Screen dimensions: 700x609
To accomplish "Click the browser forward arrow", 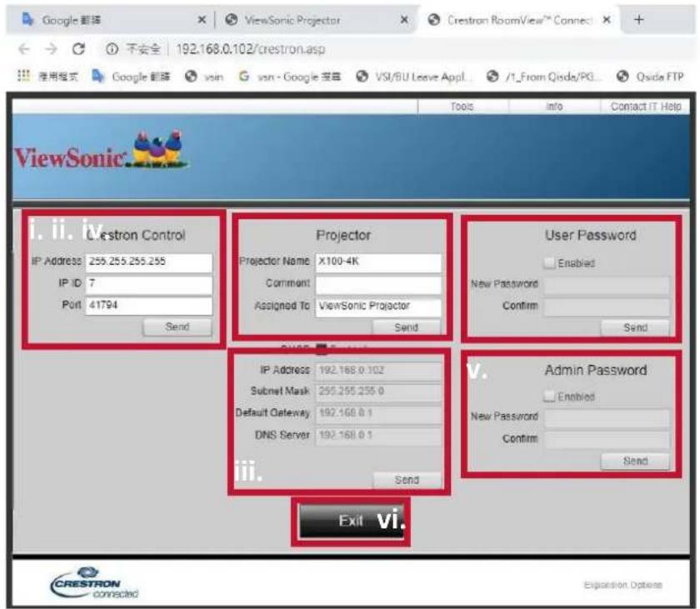I will [x=52, y=48].
